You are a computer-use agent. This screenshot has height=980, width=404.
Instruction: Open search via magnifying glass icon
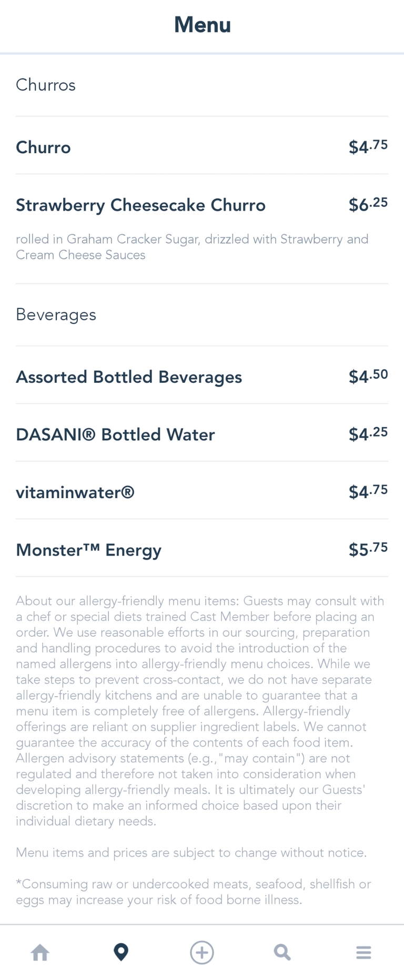[282, 952]
